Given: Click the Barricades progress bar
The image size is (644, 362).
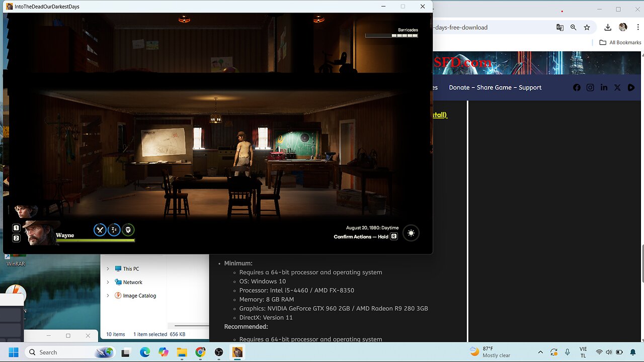Looking at the screenshot, I should 391,36.
